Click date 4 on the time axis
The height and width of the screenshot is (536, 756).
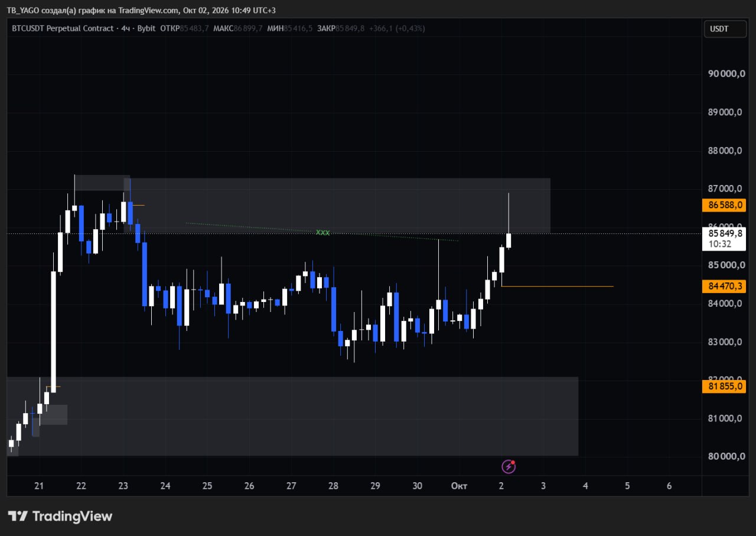pos(585,486)
